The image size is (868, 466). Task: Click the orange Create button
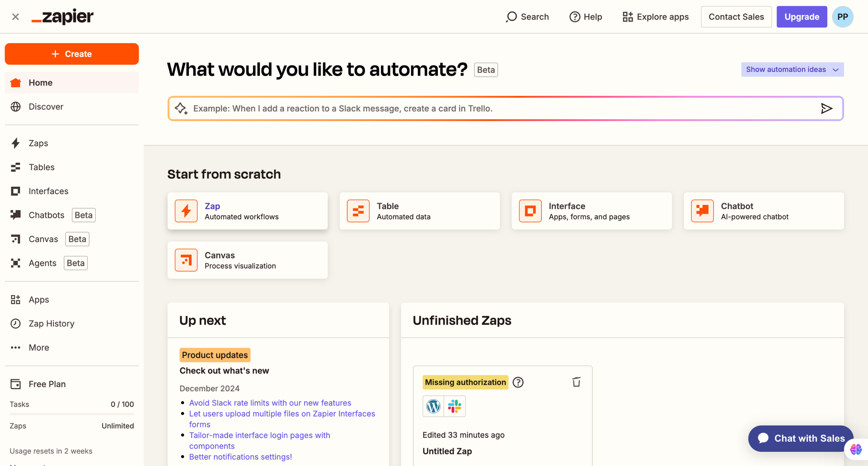72,54
